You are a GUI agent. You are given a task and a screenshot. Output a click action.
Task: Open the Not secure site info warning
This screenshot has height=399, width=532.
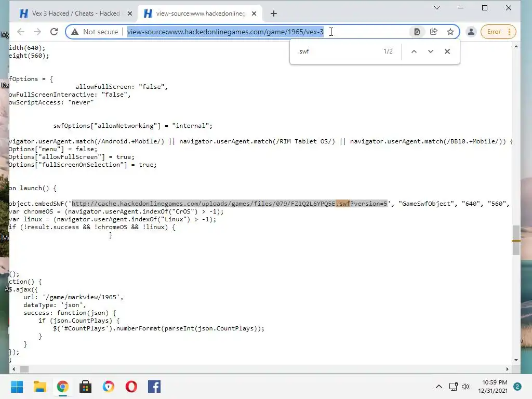tap(95, 32)
